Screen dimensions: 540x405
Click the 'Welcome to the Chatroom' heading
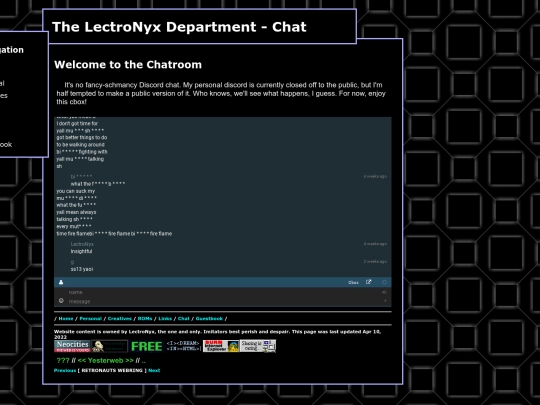tap(128, 64)
